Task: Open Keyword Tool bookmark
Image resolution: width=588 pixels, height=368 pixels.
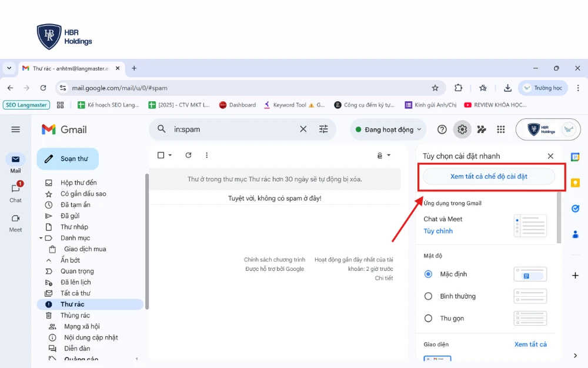Action: (295, 105)
